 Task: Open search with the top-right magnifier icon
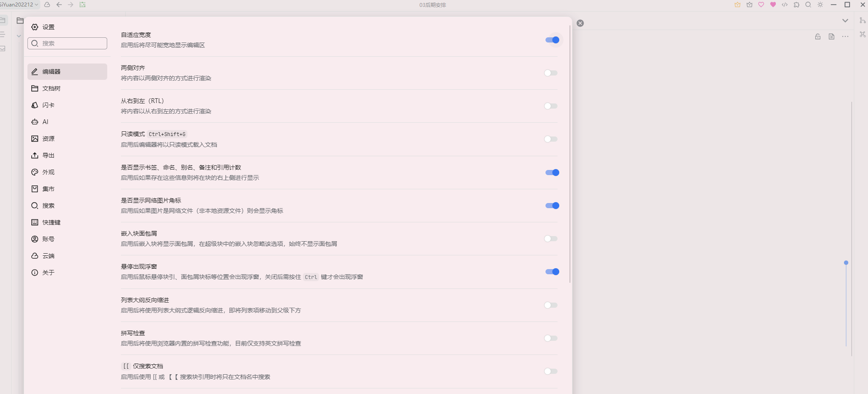[808, 5]
